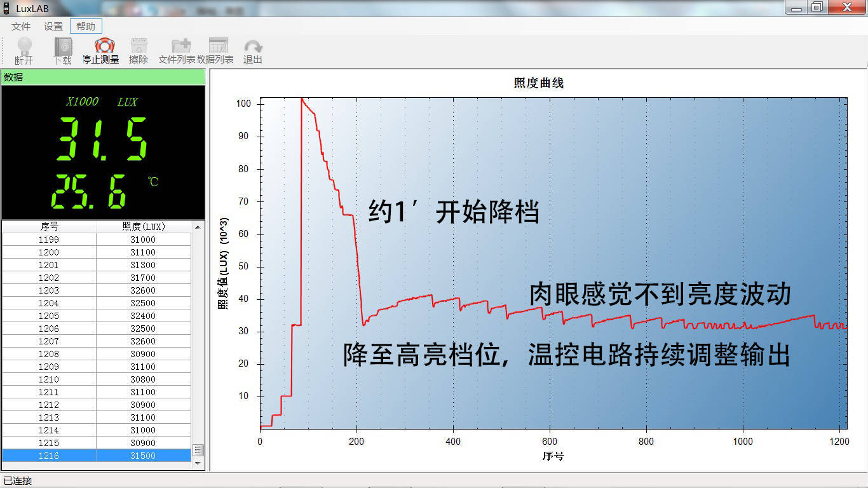Click the 序号 column header
Image resolution: width=868 pixels, height=488 pixels.
click(x=49, y=227)
